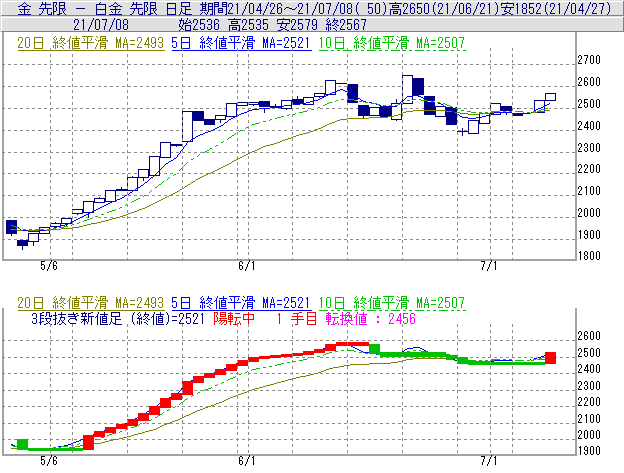This screenshot has height=473, width=624.
Task: Click the low price value 安2579
Action: pos(298,25)
